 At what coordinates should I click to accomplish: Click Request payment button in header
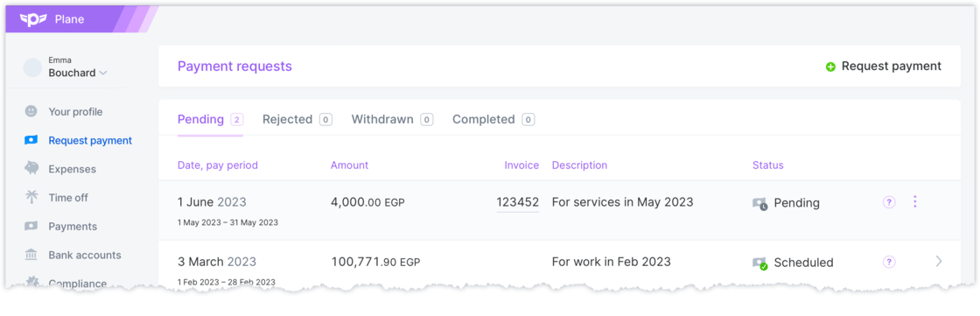pos(883,67)
